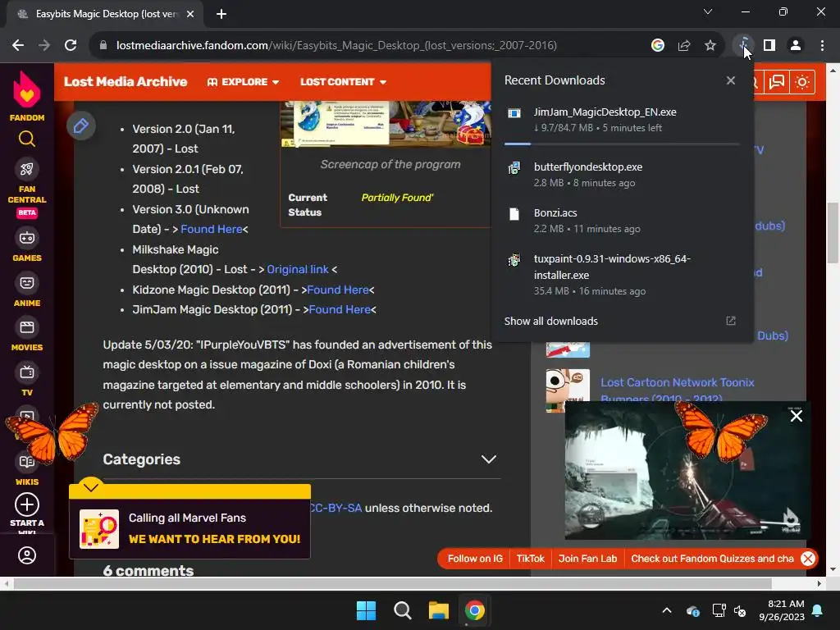Close the floating video player
Viewport: 840px width, 630px height.
coord(796,416)
